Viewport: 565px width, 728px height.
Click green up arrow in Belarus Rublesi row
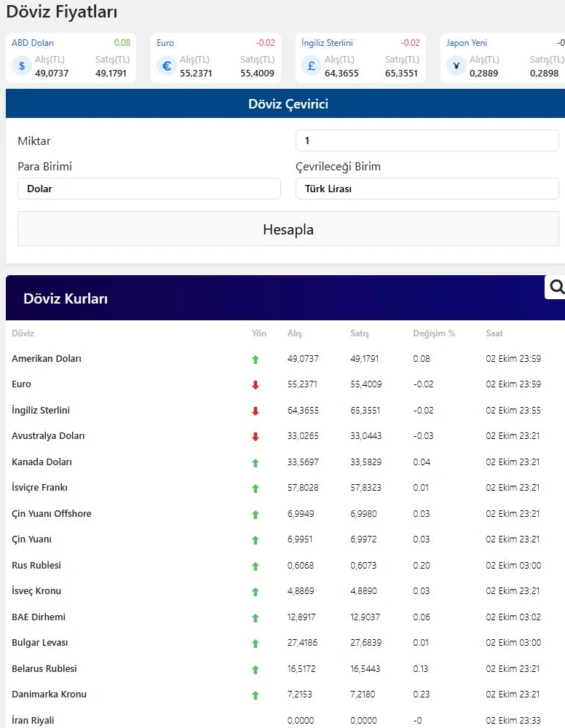pyautogui.click(x=256, y=670)
